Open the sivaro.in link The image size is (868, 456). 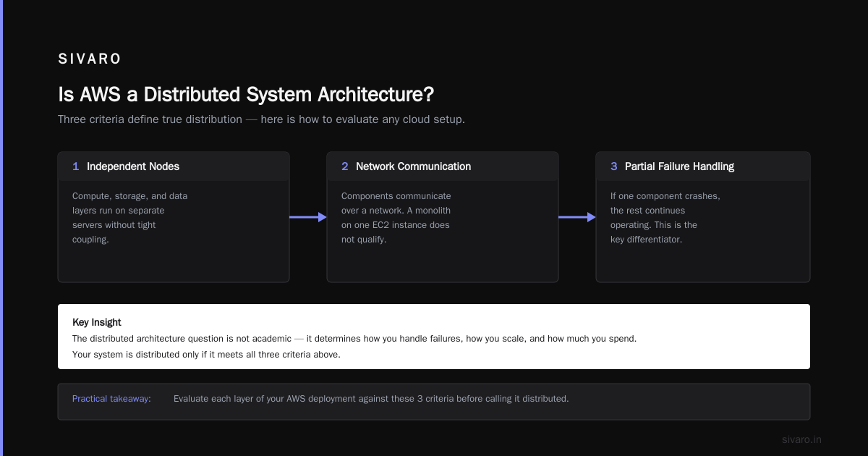802,439
